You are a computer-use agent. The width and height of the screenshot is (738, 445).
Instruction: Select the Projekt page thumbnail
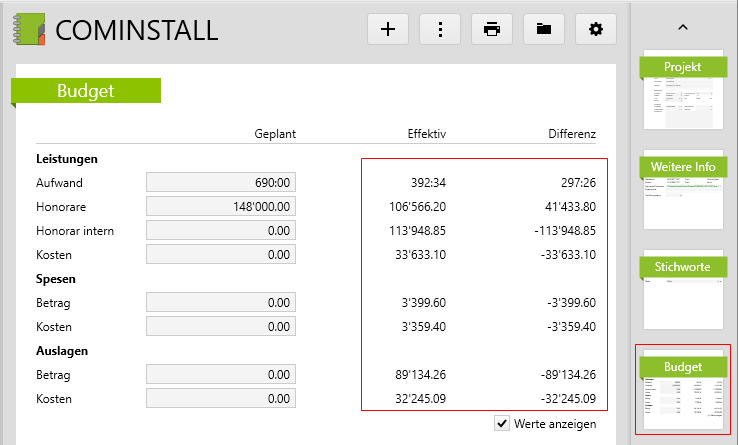(x=683, y=91)
